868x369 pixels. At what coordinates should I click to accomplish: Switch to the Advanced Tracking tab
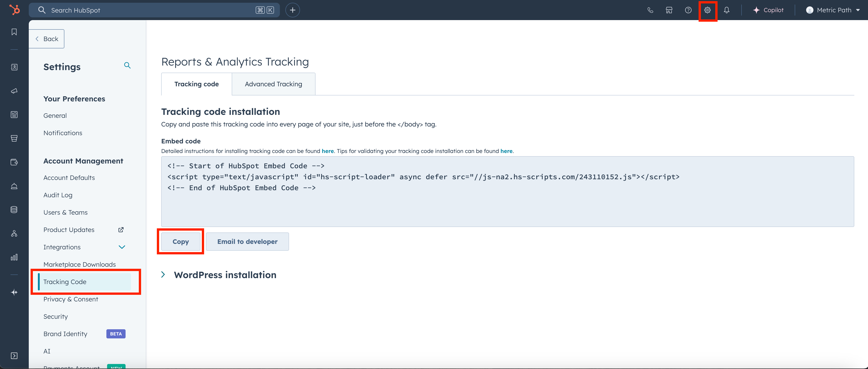[x=274, y=84]
